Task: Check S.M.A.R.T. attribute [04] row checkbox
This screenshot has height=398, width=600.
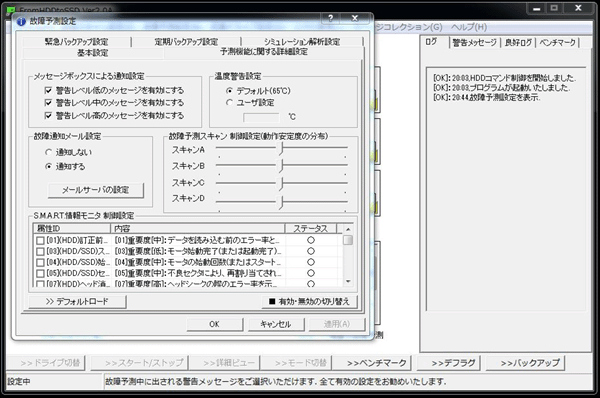Action: tap(40, 263)
